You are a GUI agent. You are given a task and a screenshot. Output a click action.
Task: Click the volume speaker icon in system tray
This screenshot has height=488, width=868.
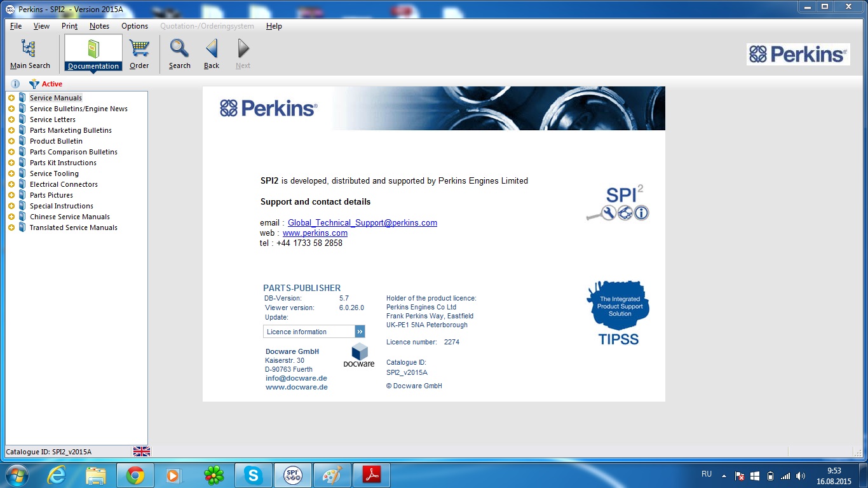(801, 475)
